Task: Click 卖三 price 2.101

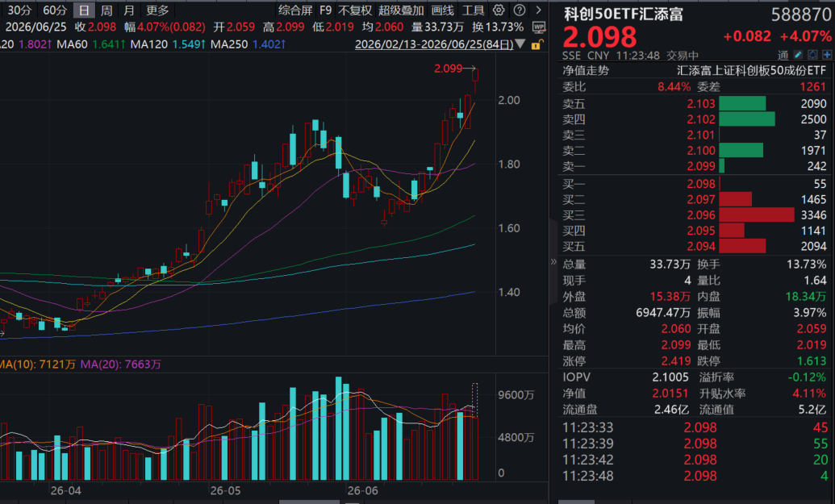Action: pos(701,135)
